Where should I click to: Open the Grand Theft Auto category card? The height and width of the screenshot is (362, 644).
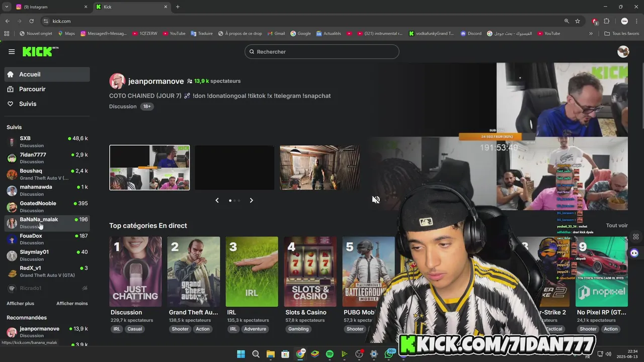coord(194,271)
